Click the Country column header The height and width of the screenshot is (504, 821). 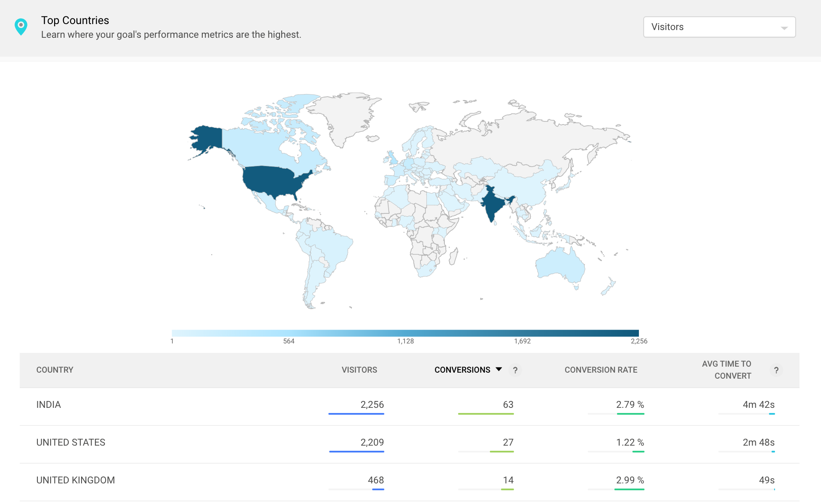pos(55,370)
